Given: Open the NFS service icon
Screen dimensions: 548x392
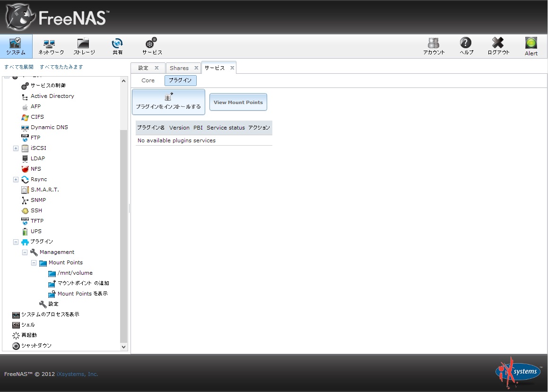Looking at the screenshot, I should pyautogui.click(x=25, y=169).
